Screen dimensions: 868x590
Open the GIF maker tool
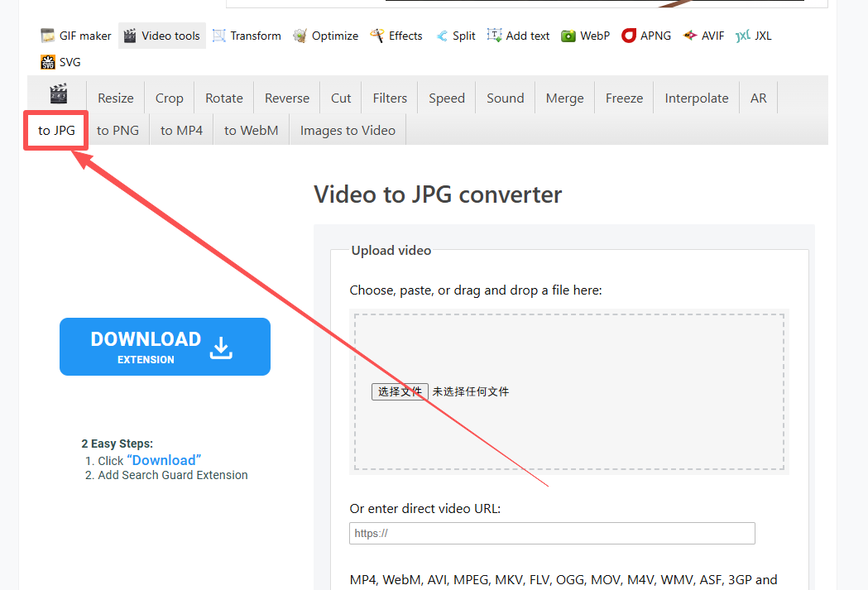[x=76, y=36]
